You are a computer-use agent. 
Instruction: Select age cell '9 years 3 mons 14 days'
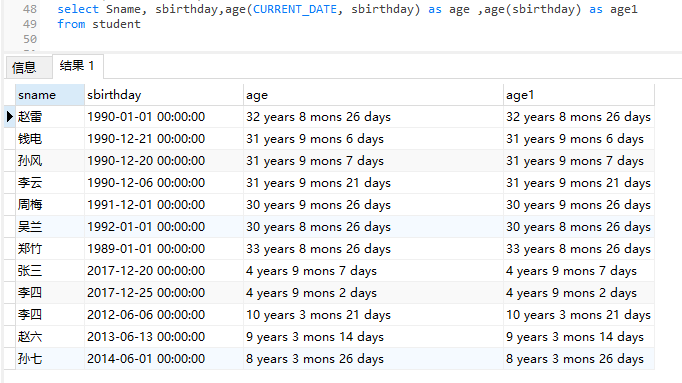(x=373, y=337)
